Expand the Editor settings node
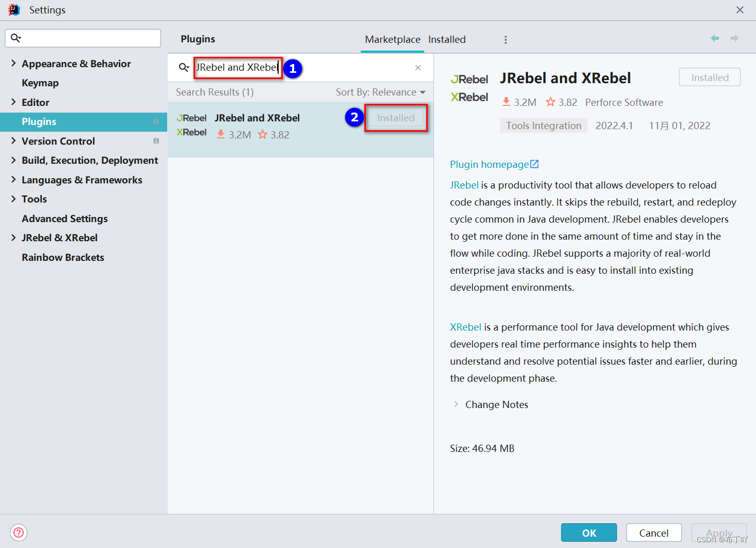The width and height of the screenshot is (756, 548). 13,102
